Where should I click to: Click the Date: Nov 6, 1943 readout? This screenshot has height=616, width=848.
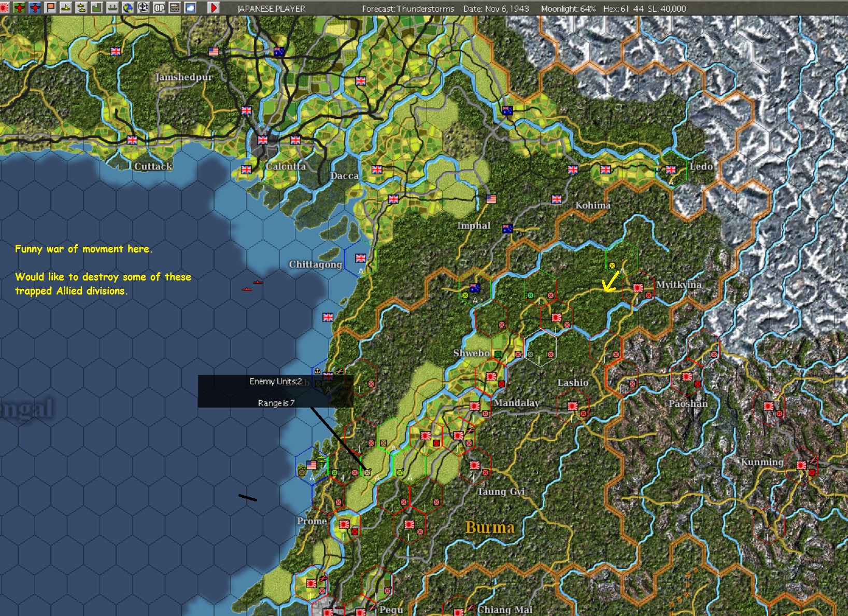coord(496,9)
